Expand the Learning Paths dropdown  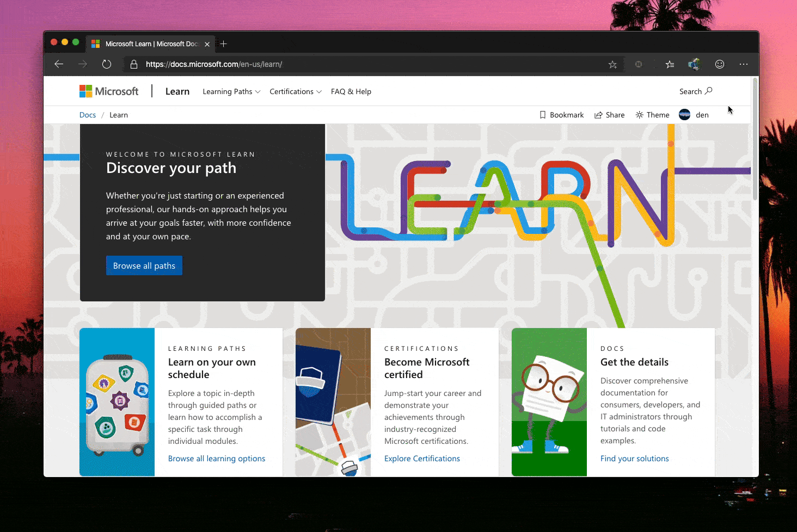[231, 91]
